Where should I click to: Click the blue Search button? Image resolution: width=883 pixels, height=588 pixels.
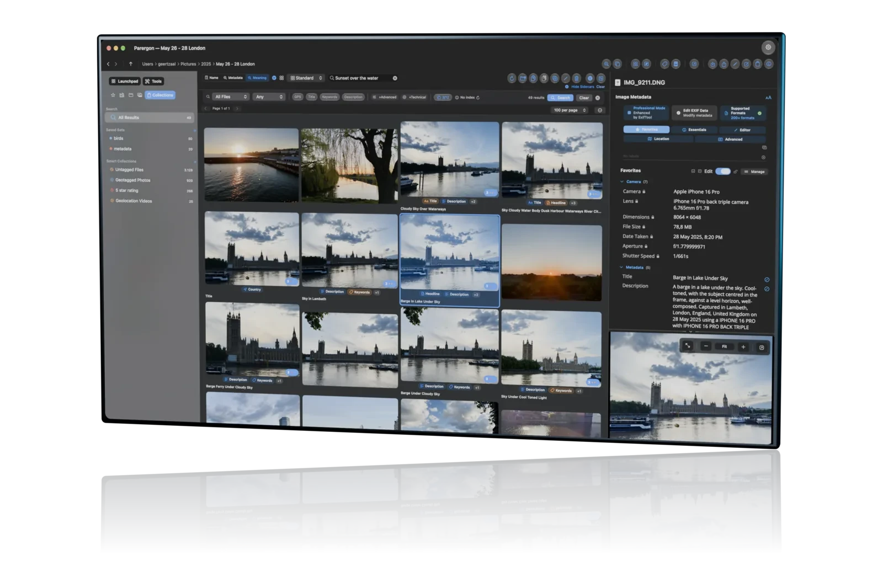click(560, 98)
